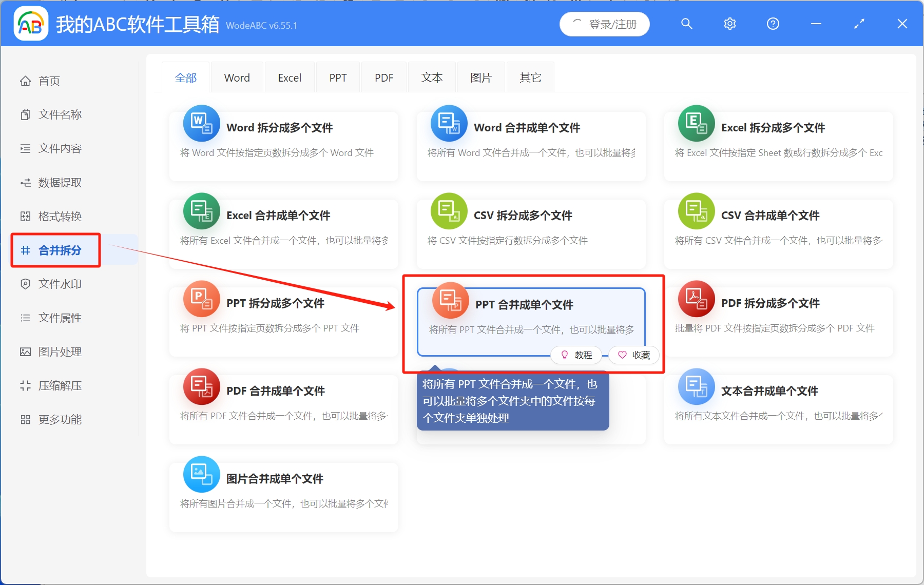Image resolution: width=924 pixels, height=585 pixels.
Task: Select the 合并拆分 sidebar entry
Action: click(55, 250)
